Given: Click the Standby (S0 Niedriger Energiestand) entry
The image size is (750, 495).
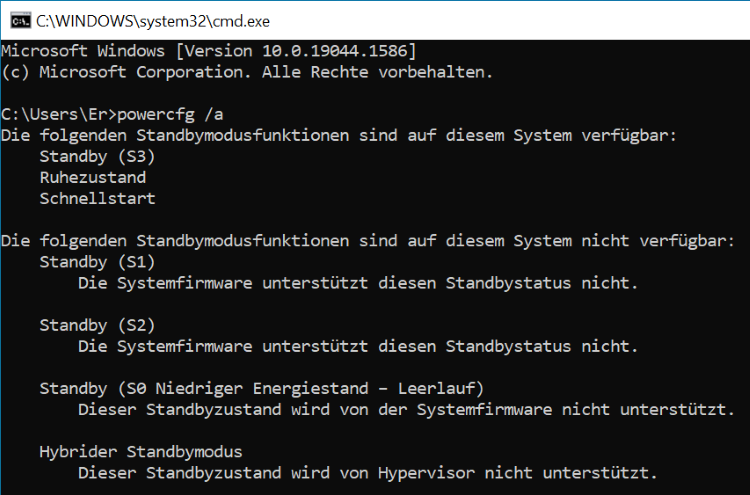Looking at the screenshot, I should pyautogui.click(x=261, y=388).
